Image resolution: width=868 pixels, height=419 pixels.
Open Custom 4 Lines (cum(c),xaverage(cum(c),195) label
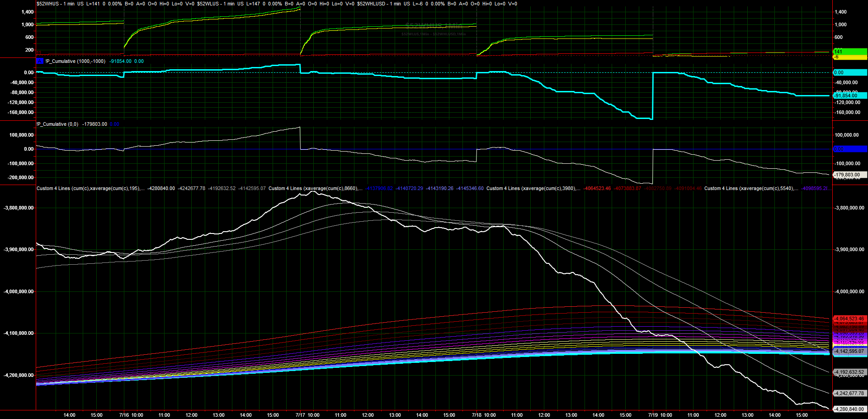(x=90, y=188)
